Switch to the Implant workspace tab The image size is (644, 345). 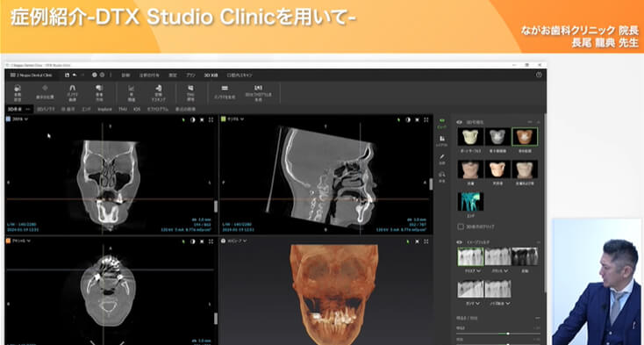coord(104,109)
